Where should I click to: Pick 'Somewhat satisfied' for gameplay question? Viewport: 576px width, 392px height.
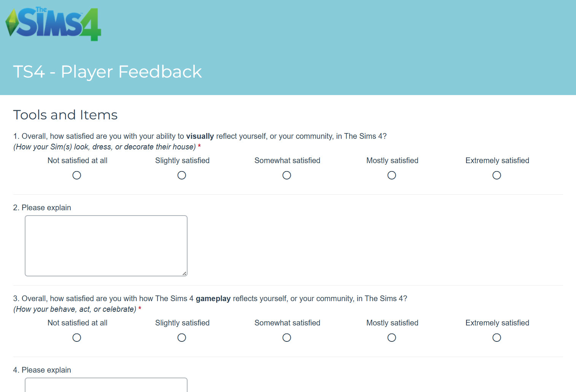(287, 338)
